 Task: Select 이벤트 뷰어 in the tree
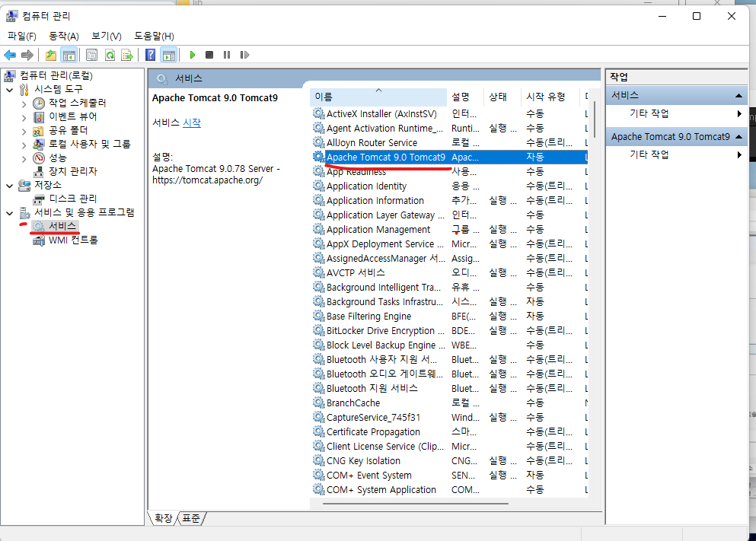(x=73, y=116)
